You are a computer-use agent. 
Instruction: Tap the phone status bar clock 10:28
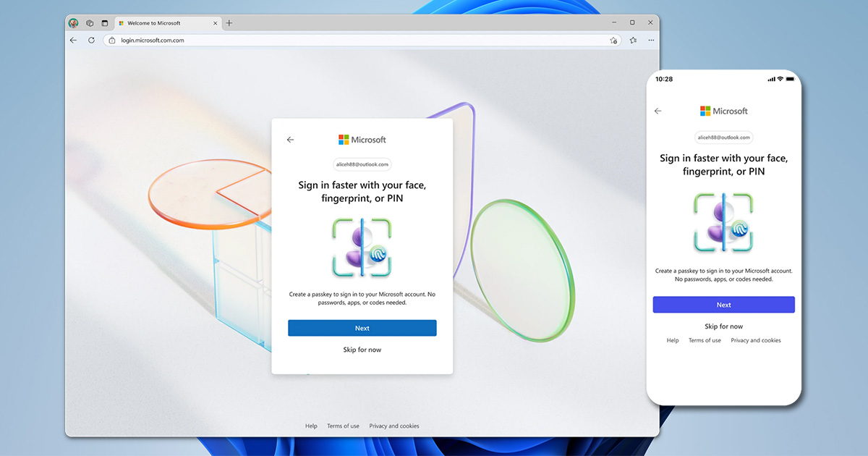pyautogui.click(x=664, y=79)
